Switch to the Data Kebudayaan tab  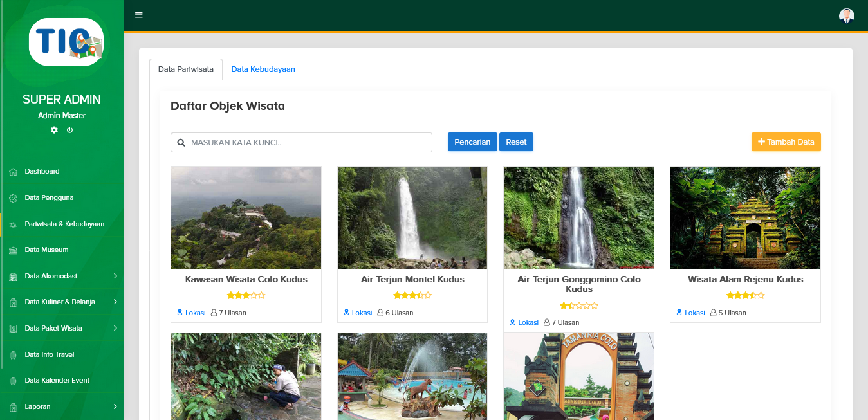pyautogui.click(x=263, y=69)
